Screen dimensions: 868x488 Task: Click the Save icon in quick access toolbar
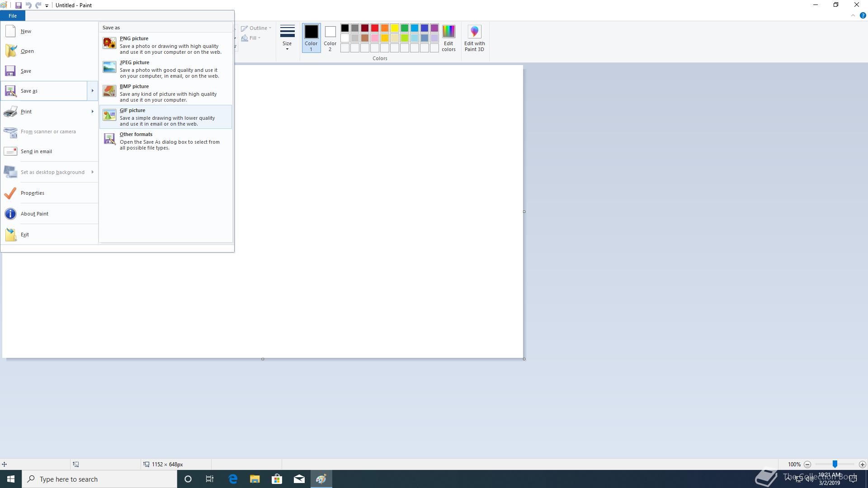pos(19,5)
